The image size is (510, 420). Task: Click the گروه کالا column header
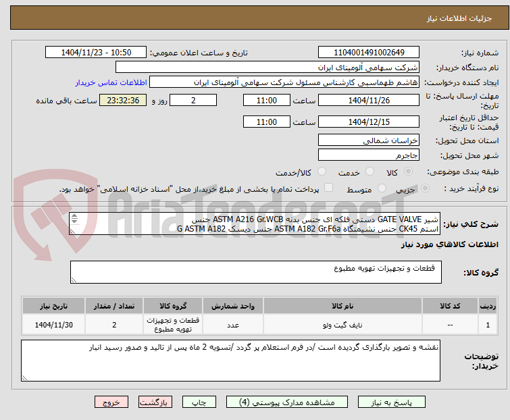pos(173,306)
